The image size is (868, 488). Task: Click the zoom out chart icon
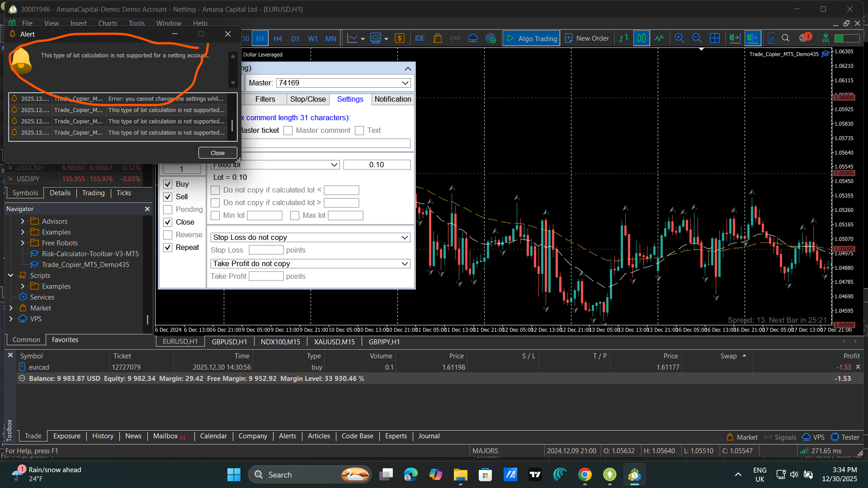(697, 38)
